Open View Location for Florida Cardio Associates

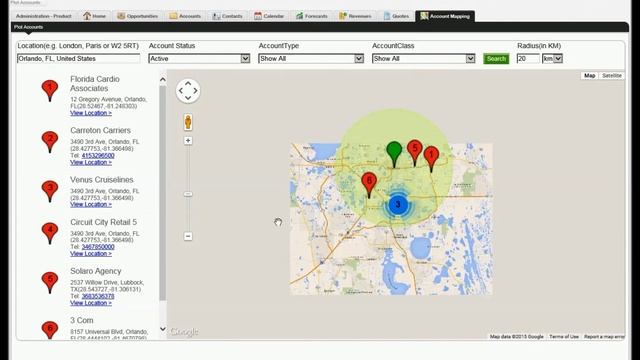(x=91, y=113)
